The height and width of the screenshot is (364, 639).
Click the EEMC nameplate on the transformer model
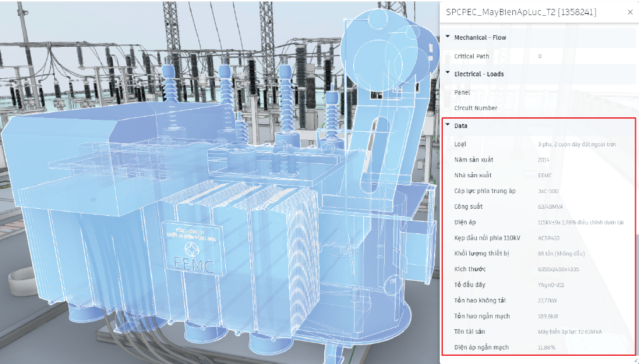[x=194, y=249]
